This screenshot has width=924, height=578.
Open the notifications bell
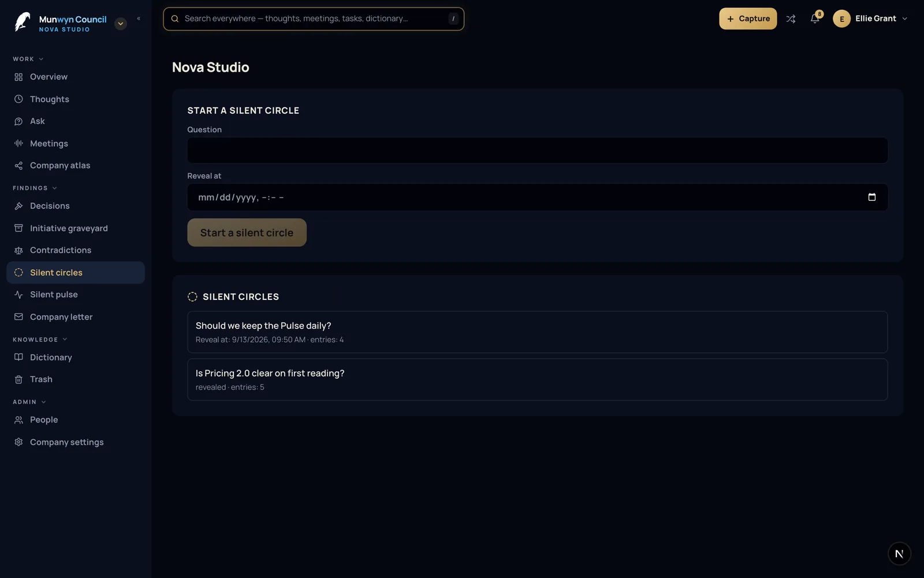[x=815, y=18]
